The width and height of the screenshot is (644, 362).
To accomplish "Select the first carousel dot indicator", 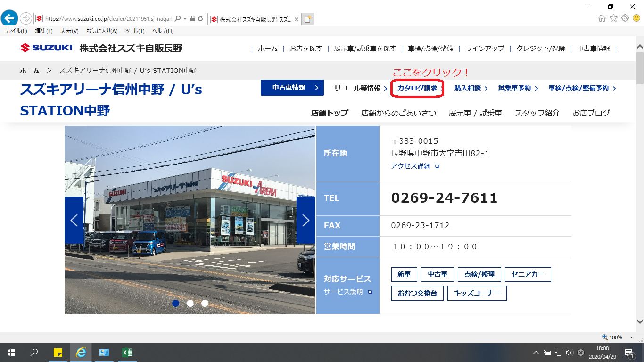I will click(x=176, y=303).
